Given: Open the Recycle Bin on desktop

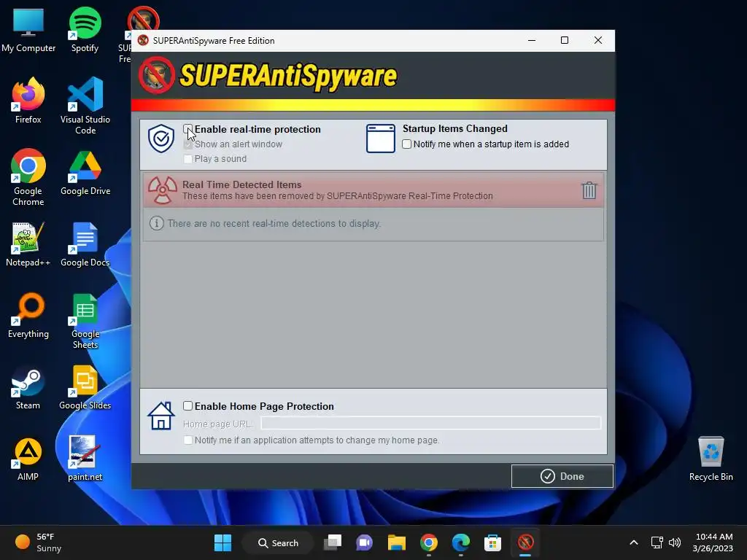Looking at the screenshot, I should pos(711,458).
